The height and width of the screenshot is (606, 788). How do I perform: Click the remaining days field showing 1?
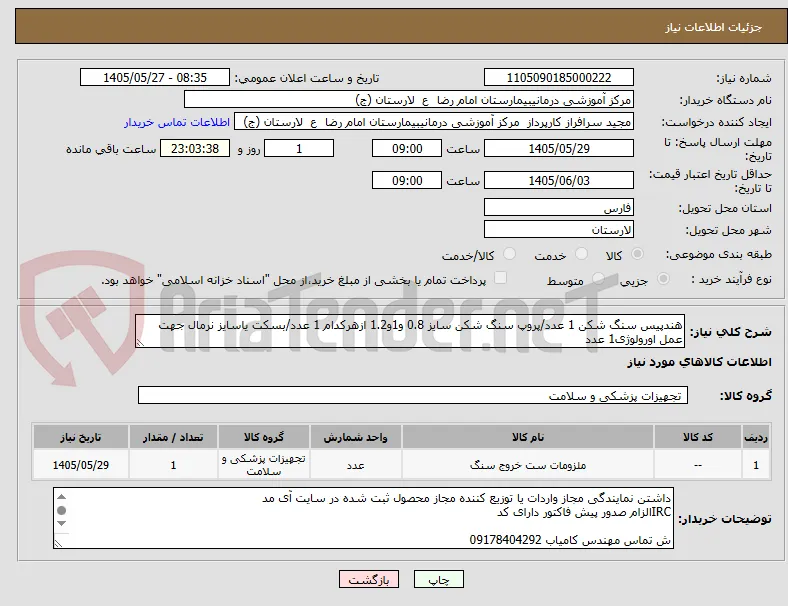(x=299, y=149)
